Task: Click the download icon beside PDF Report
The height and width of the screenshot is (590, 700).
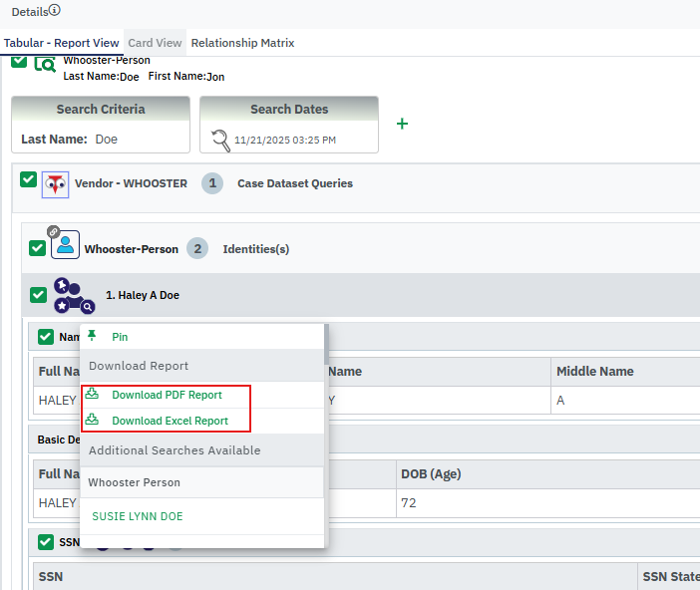Action: click(93, 395)
